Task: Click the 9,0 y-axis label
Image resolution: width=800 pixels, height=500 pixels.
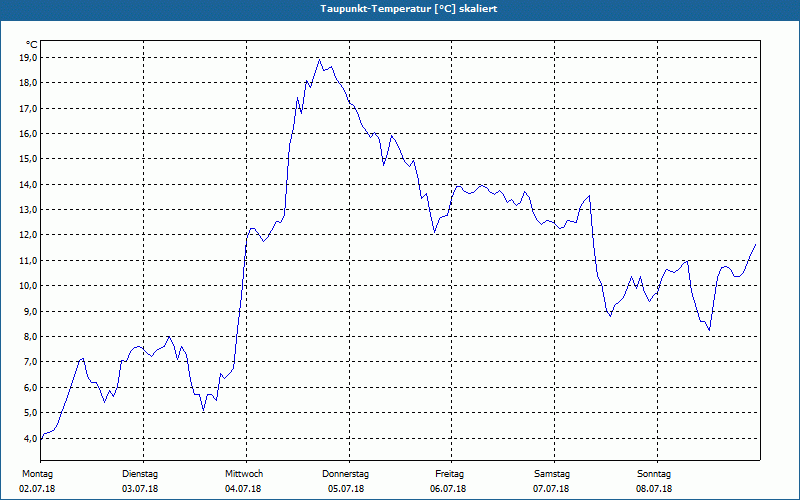Action: point(30,311)
